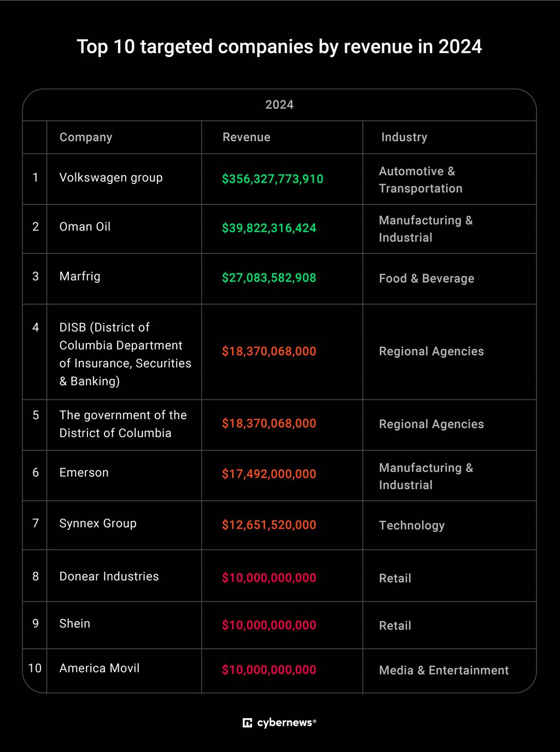This screenshot has height=752, width=560.
Task: Click the $356,327,773,910 revenue value
Action: 272,179
